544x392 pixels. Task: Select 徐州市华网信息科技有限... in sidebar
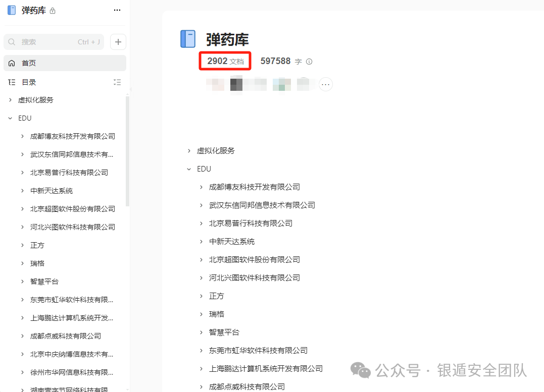click(x=72, y=372)
